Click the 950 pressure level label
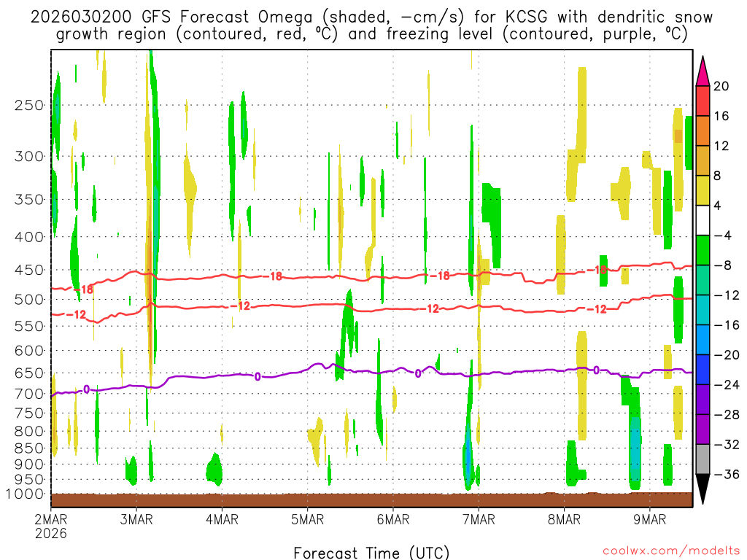This screenshot has height=560, width=747. pyautogui.click(x=29, y=480)
